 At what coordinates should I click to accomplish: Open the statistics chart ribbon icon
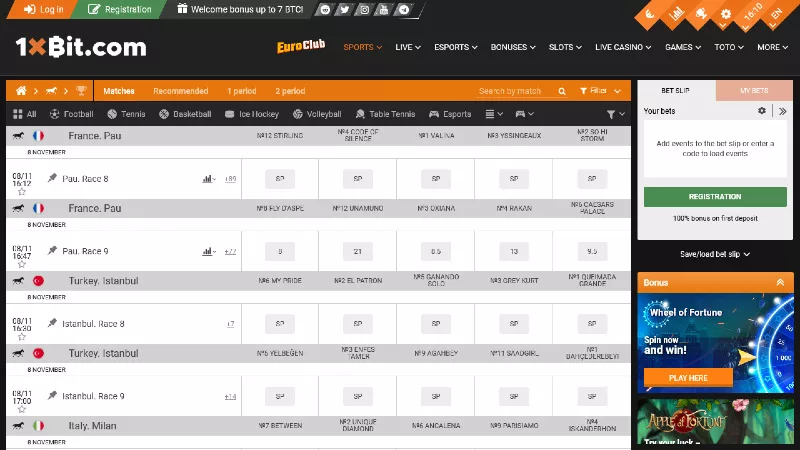[x=676, y=14]
